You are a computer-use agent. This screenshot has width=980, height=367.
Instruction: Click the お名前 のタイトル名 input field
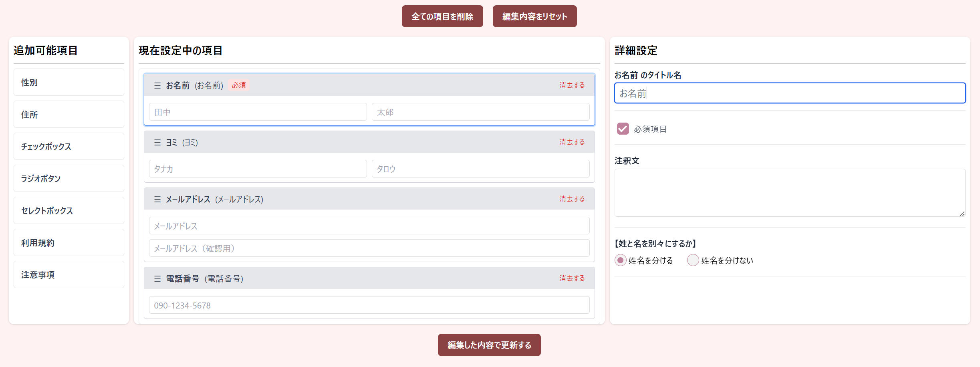(x=789, y=93)
